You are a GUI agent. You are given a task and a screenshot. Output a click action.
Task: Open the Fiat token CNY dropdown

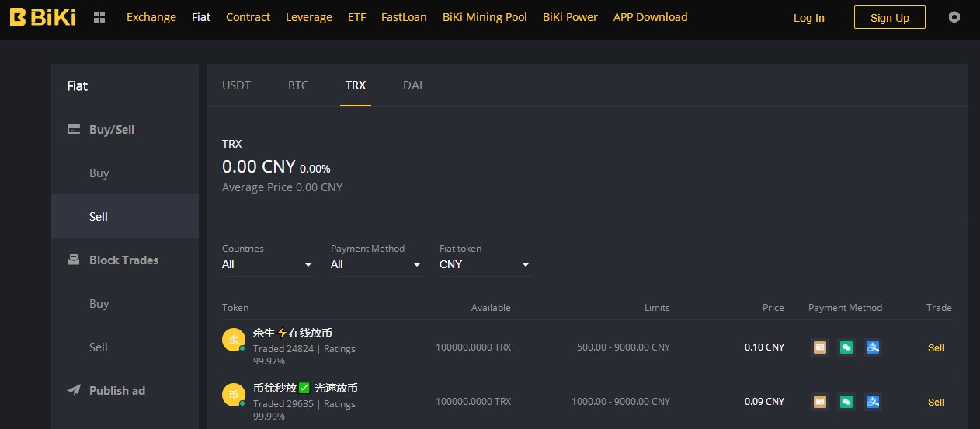coord(486,265)
